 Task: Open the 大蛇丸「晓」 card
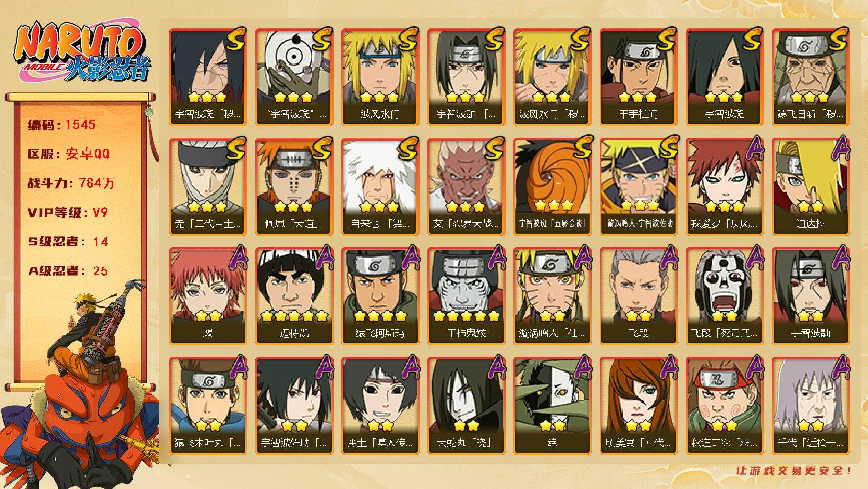(466, 405)
